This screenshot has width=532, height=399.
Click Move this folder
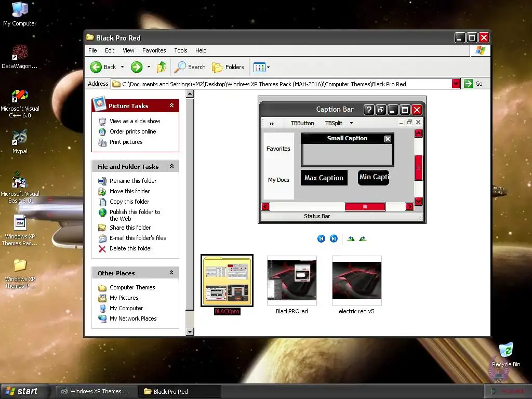[x=129, y=191]
